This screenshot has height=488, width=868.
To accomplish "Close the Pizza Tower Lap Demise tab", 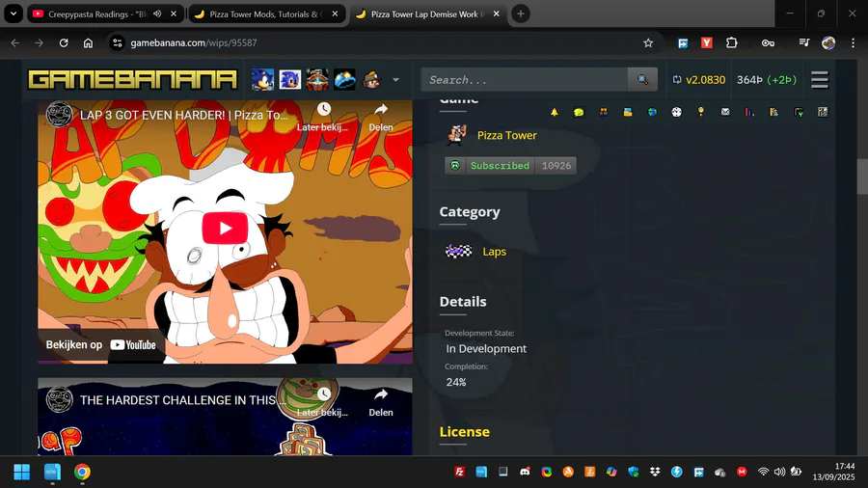I will tap(496, 14).
